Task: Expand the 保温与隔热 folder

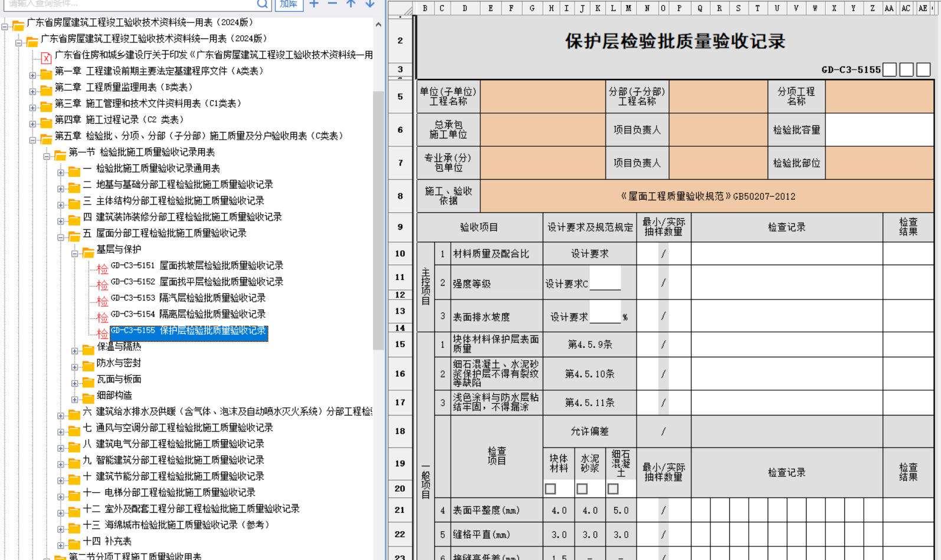Action: tap(75, 351)
